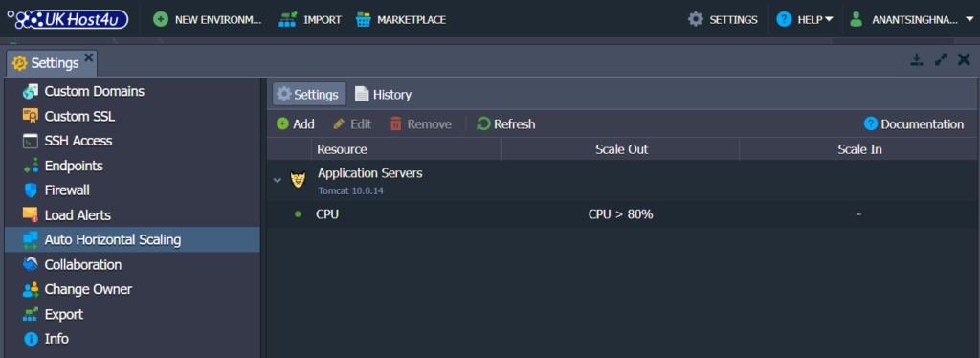The image size is (980, 358).
Task: Select the CPU trigger row
Action: [x=623, y=214]
